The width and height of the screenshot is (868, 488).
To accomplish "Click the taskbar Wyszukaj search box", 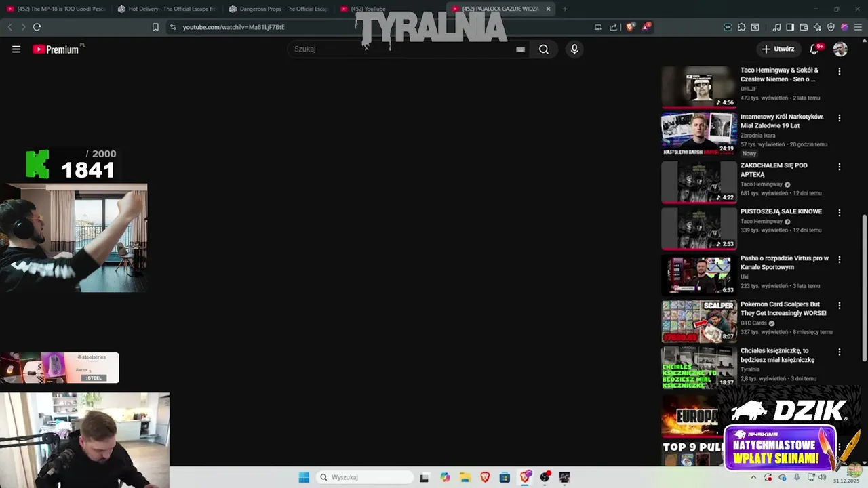I will point(365,477).
